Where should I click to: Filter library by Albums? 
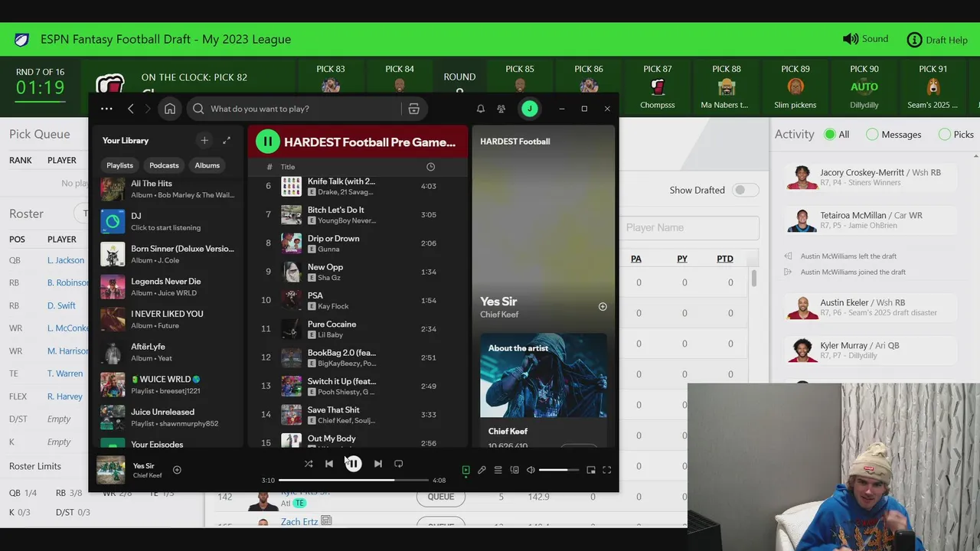point(207,165)
